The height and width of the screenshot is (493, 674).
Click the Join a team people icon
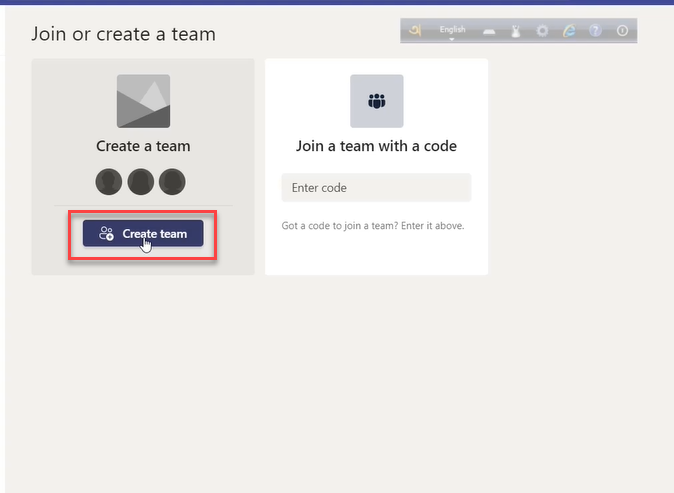tap(377, 101)
